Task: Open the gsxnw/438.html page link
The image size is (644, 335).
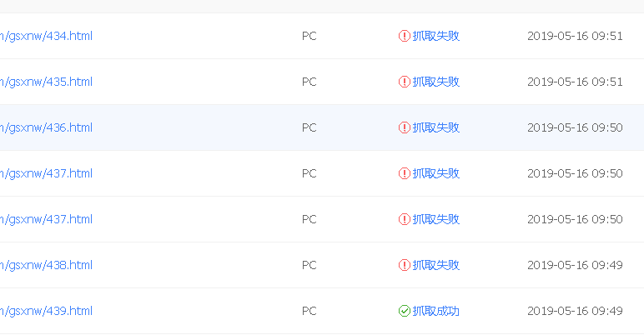Action: pyautogui.click(x=46, y=265)
